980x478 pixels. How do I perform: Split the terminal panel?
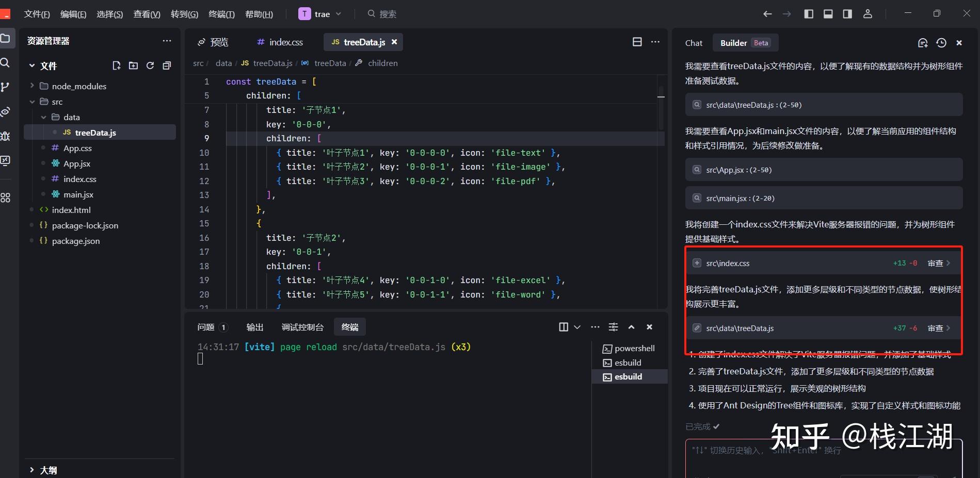pyautogui.click(x=564, y=327)
